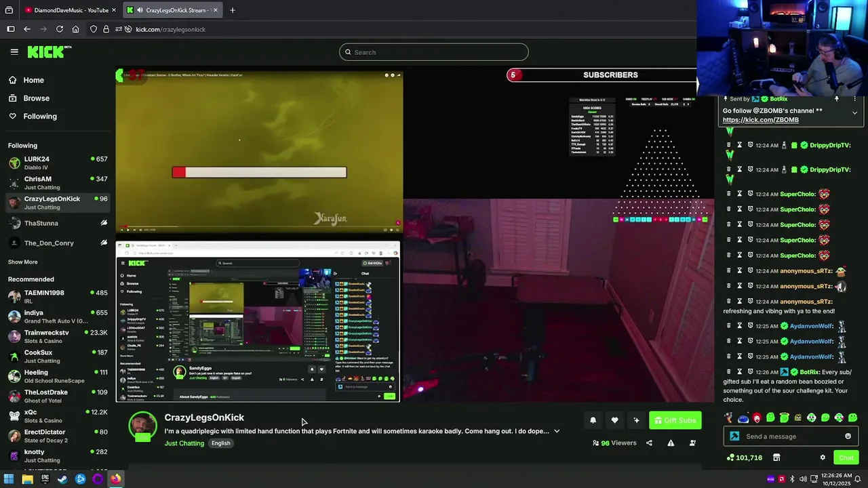This screenshot has height=488, width=868.
Task: Open Trainwreckstv recommended channel
Action: pos(58,336)
